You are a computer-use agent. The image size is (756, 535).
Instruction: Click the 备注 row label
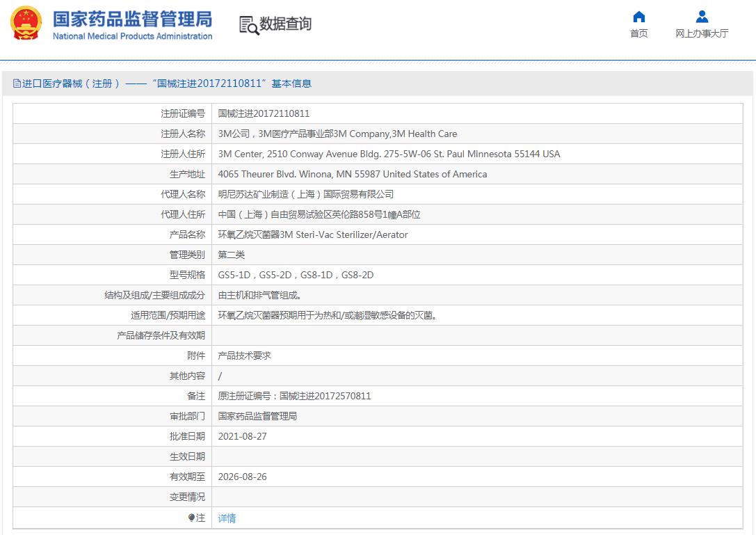[196, 396]
